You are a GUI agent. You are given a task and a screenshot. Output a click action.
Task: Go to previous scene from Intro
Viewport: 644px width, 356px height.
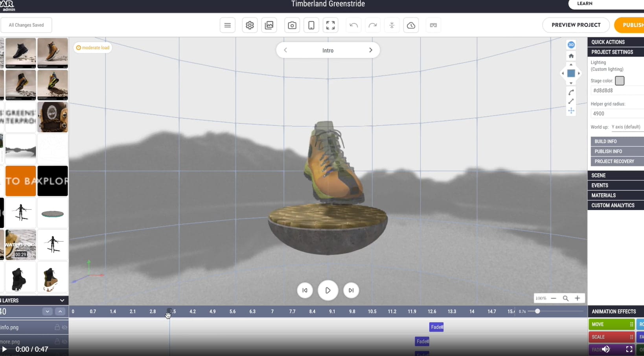click(285, 50)
